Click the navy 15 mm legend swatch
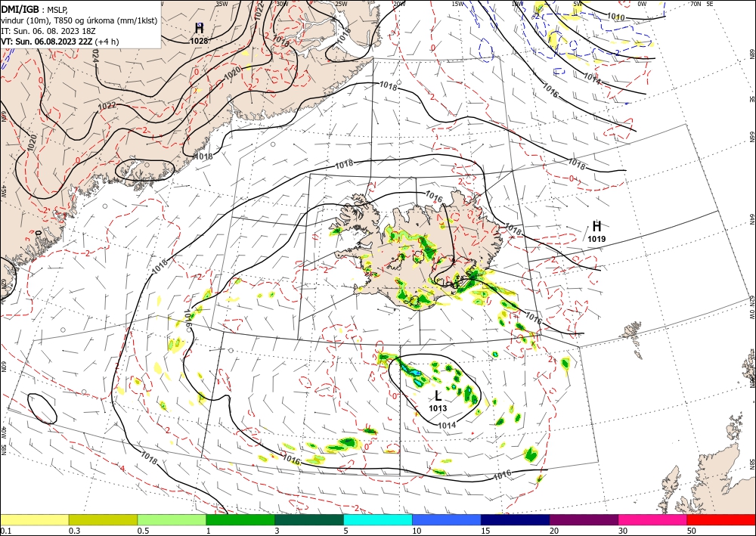Viewport: 756px width, 536px height. [x=516, y=519]
